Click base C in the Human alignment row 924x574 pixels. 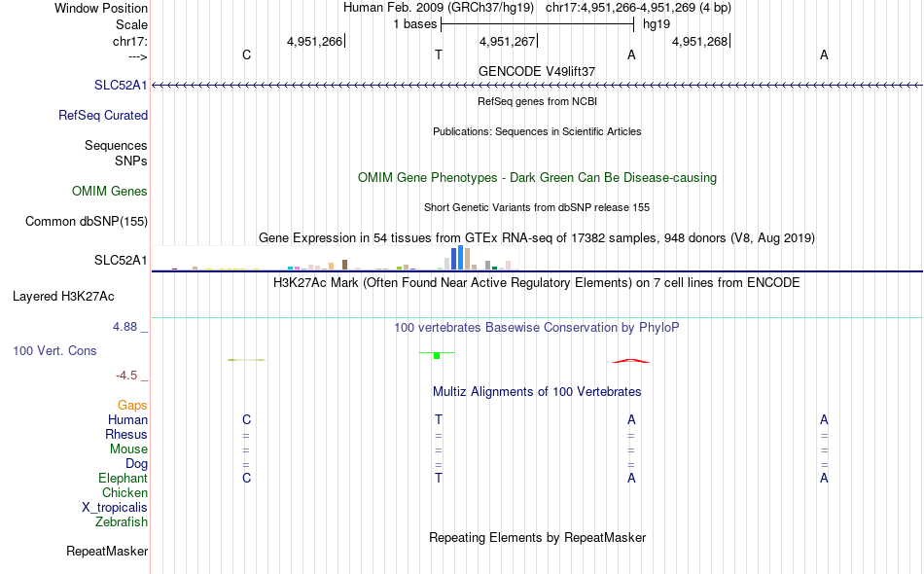tap(246, 419)
